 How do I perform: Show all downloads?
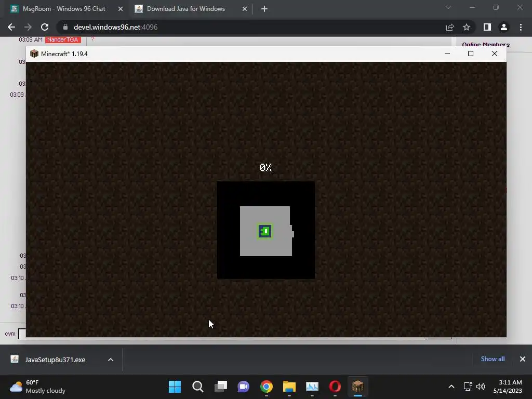pyautogui.click(x=493, y=359)
